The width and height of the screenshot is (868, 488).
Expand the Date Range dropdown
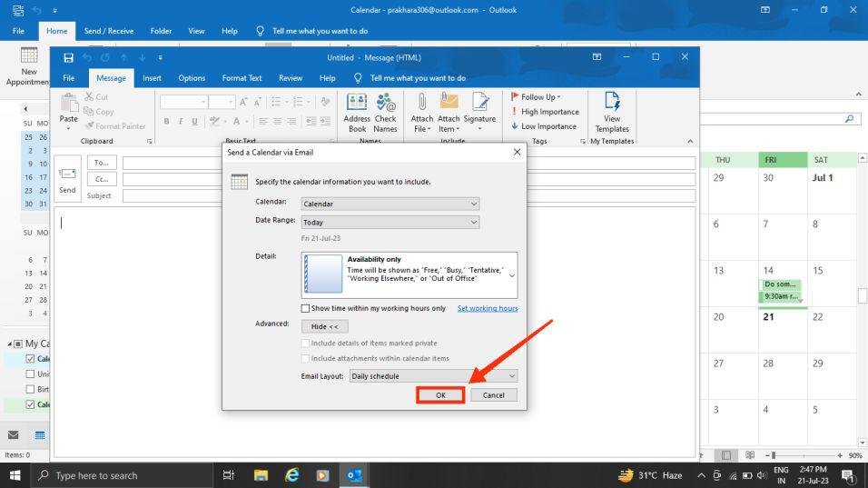[x=390, y=222]
